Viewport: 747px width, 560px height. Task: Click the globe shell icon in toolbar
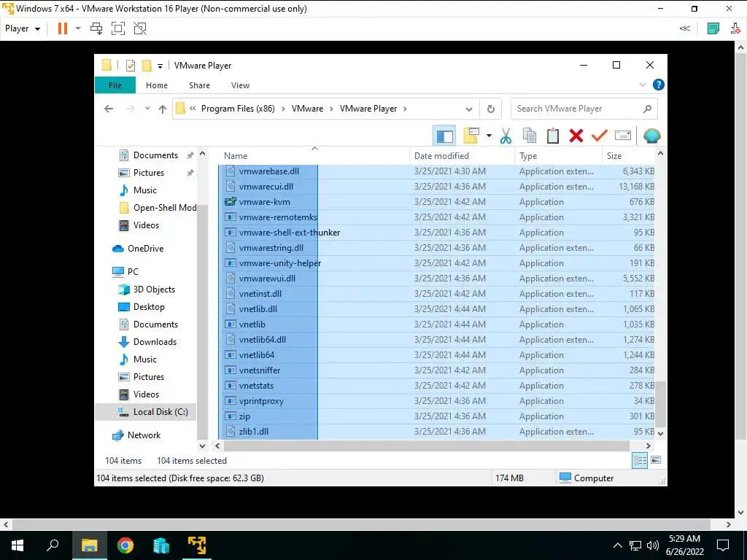click(x=651, y=136)
